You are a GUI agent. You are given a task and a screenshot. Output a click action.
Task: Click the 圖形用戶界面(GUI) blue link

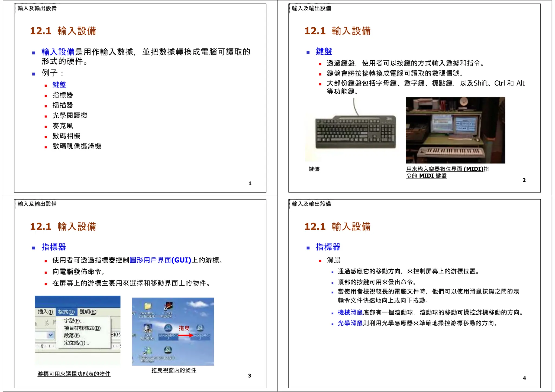click(160, 260)
